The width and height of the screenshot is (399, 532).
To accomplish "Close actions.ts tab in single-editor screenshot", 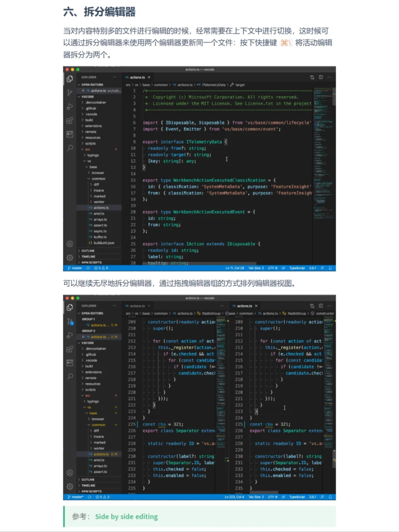I will 149,77.
